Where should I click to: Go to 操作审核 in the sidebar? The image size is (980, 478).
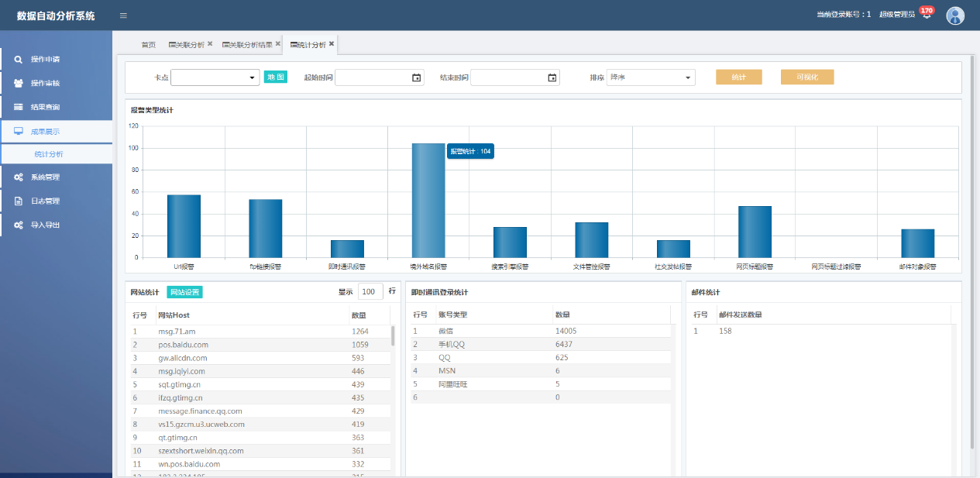[45, 83]
